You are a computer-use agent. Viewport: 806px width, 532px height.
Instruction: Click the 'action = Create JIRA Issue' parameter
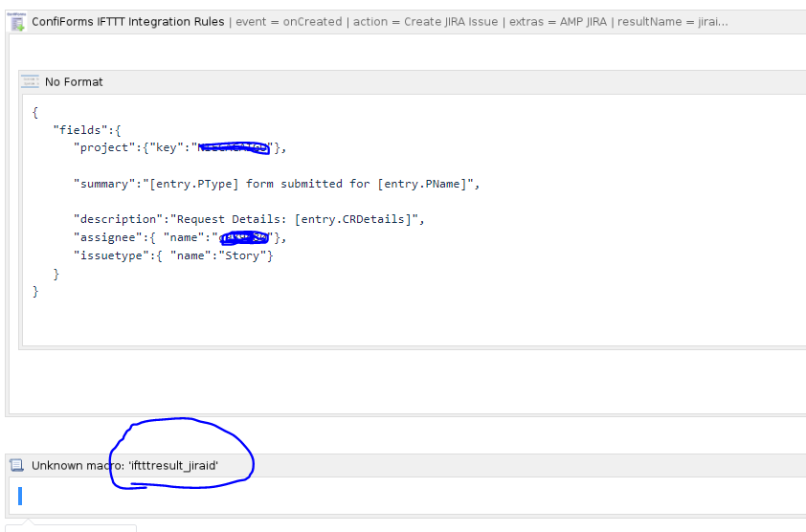pos(425,22)
